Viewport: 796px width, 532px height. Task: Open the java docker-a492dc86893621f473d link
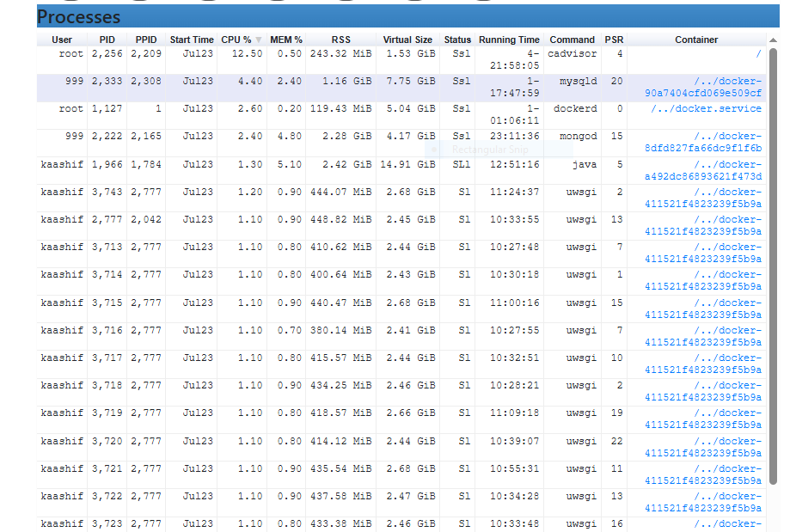click(x=703, y=170)
